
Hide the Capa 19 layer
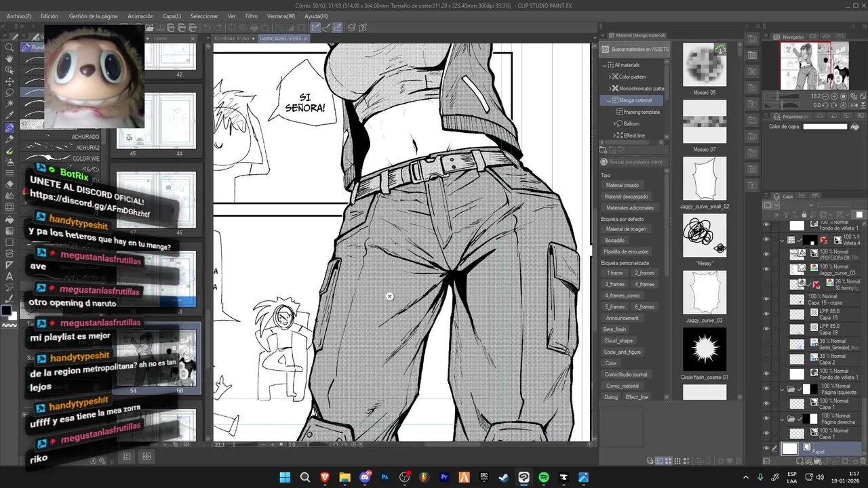click(x=766, y=329)
